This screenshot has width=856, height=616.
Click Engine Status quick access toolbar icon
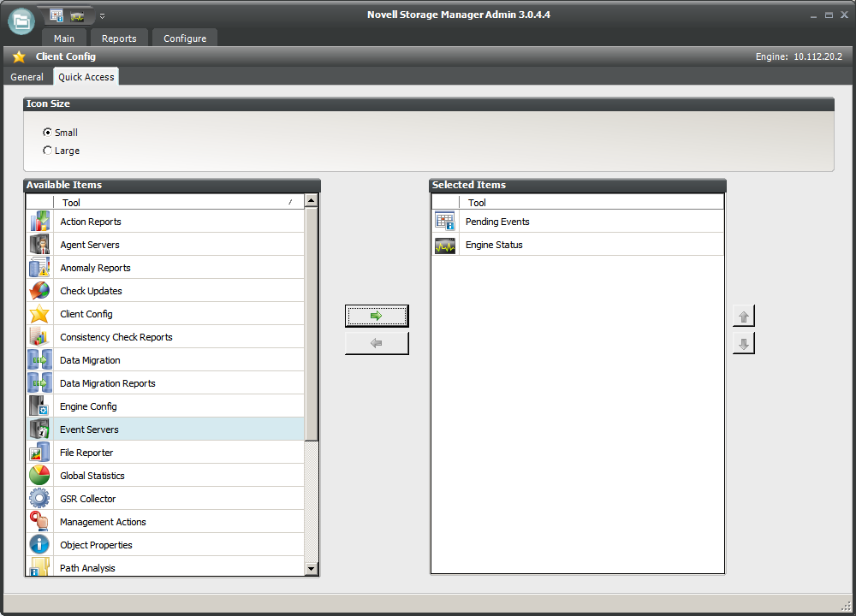click(x=77, y=17)
